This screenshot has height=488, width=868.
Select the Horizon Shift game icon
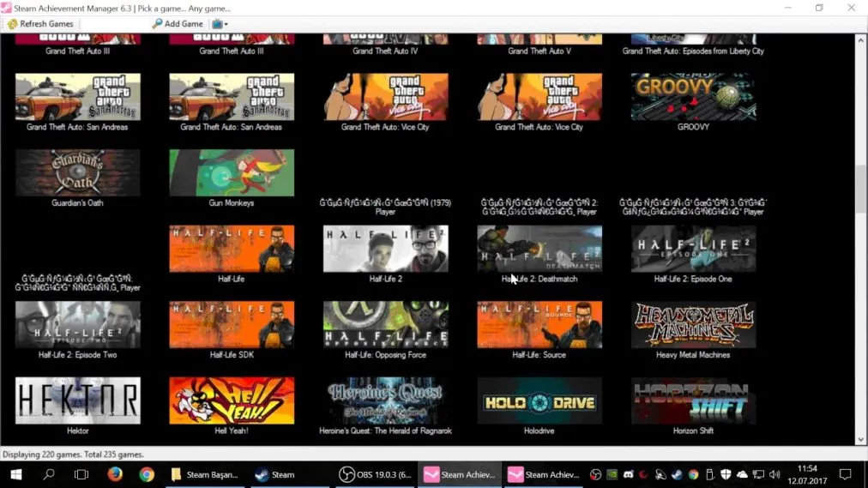tap(693, 401)
